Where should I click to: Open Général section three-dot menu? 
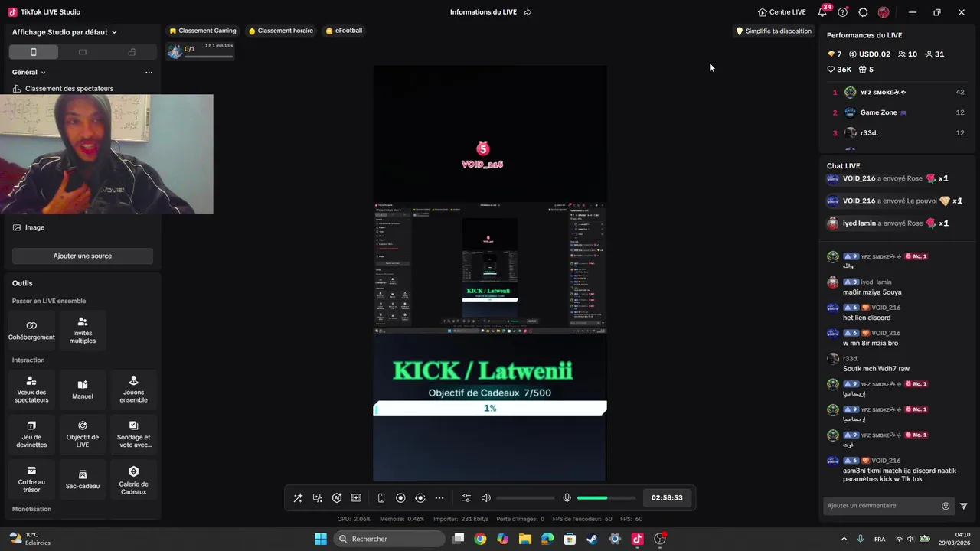[149, 72]
